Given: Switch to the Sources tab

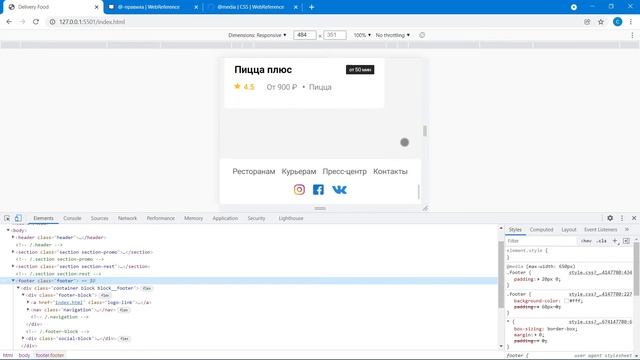Looking at the screenshot, I should click(x=100, y=218).
